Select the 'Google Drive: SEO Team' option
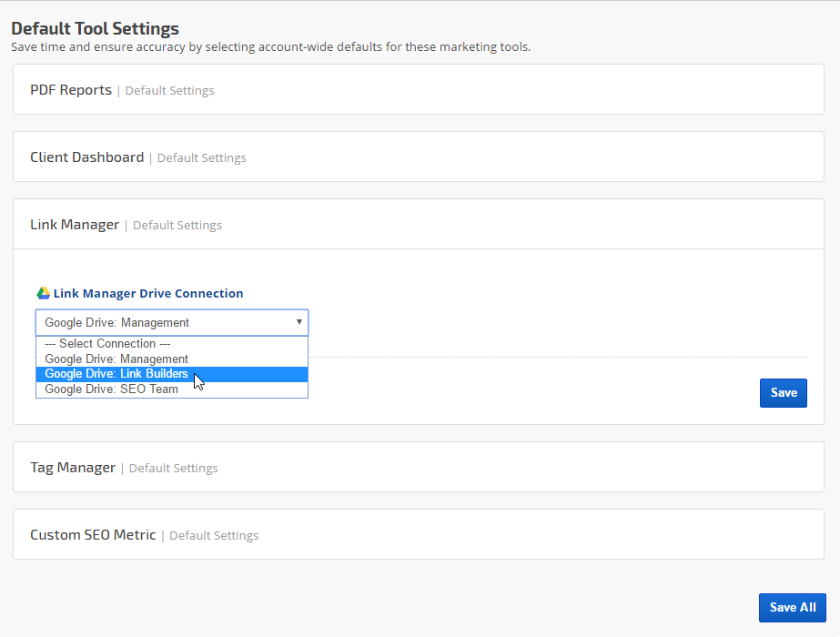Image resolution: width=840 pixels, height=637 pixels. coord(111,389)
